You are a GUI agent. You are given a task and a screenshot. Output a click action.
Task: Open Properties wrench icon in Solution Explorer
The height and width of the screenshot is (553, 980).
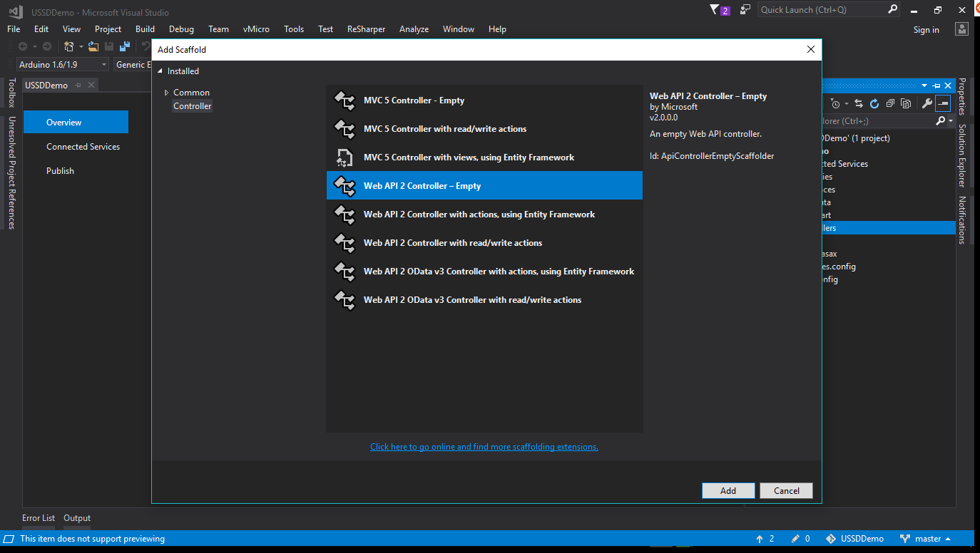[927, 103]
